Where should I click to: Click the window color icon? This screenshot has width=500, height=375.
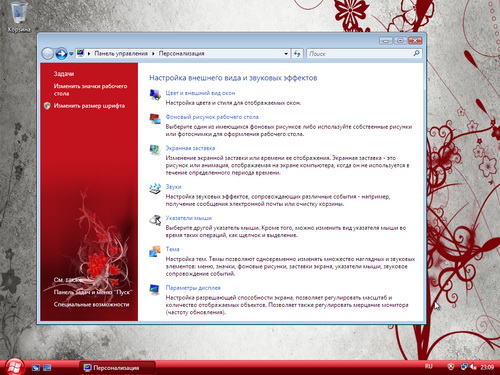[x=155, y=95]
